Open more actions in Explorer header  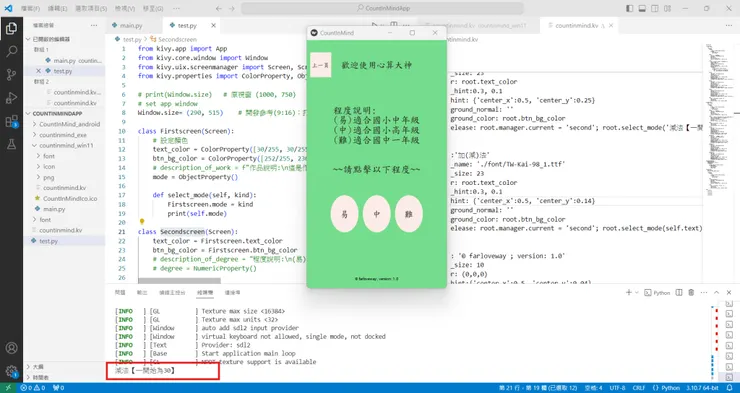click(94, 25)
